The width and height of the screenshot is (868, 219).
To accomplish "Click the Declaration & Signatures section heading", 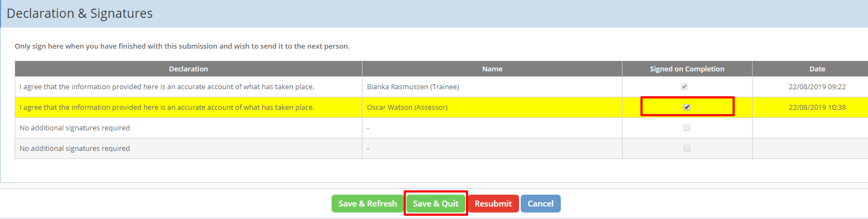I will [80, 14].
